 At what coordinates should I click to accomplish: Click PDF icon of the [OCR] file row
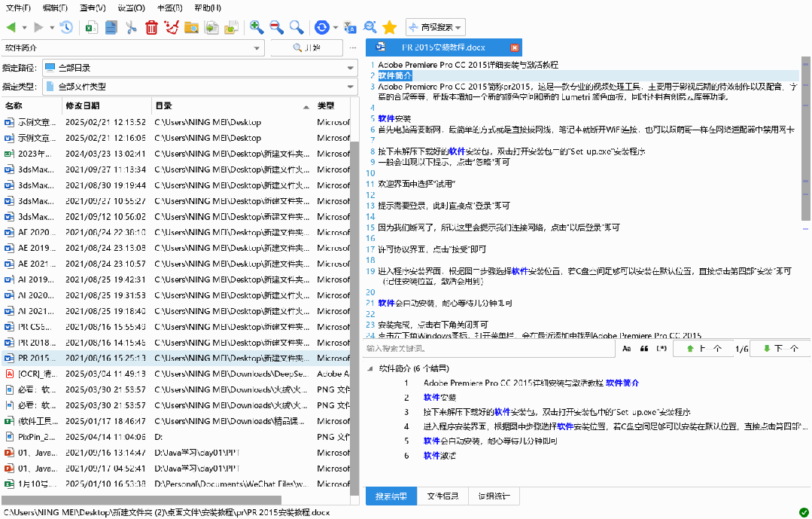(9, 374)
